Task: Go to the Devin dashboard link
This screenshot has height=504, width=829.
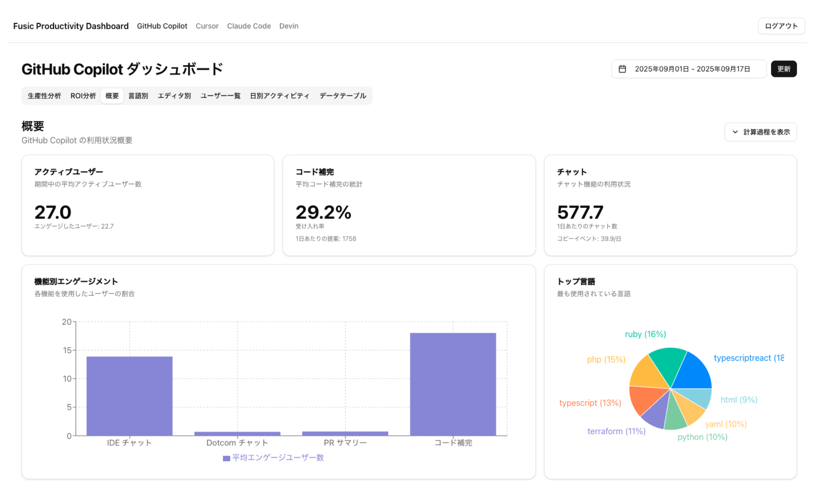Action: (288, 26)
